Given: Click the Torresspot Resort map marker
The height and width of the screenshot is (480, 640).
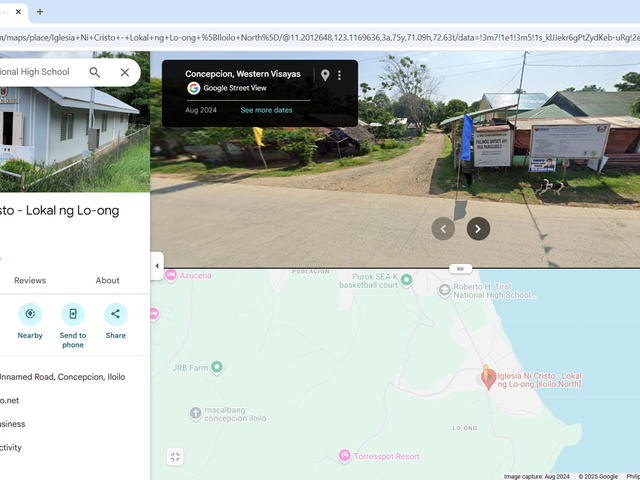Looking at the screenshot, I should tap(344, 456).
